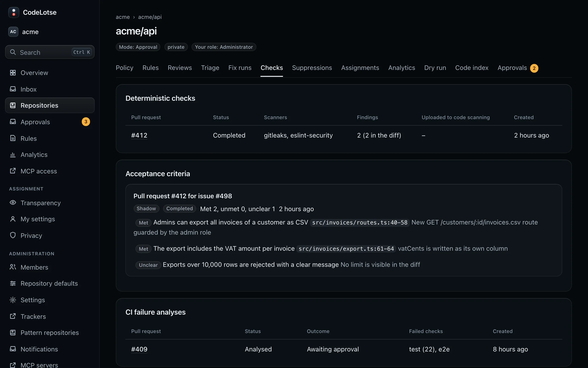The width and height of the screenshot is (588, 368).
Task: Click the acme AC avatar icon
Action: point(13,32)
